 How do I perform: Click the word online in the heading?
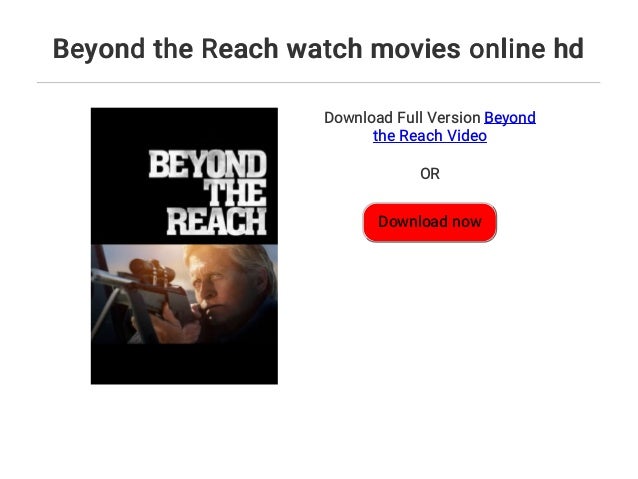click(507, 49)
